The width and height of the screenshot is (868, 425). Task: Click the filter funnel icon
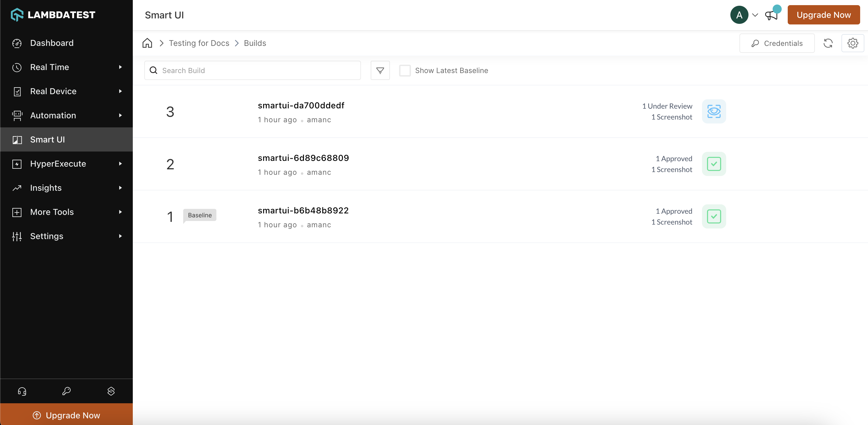(380, 70)
